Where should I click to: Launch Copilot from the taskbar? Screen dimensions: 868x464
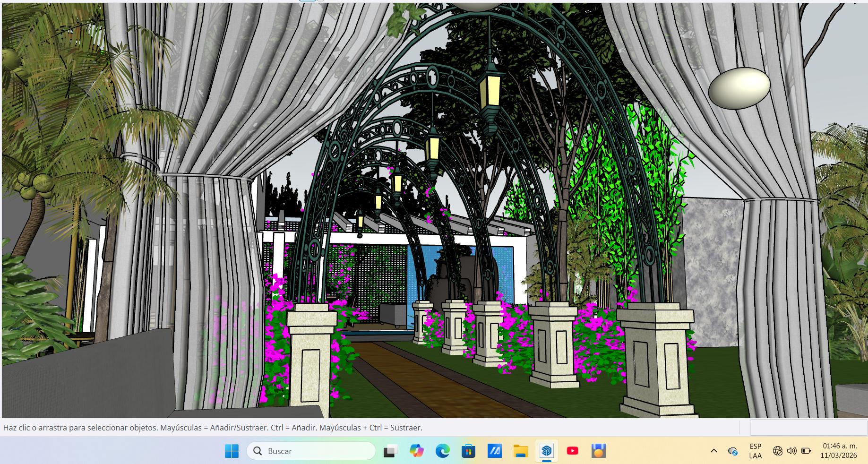click(x=416, y=451)
